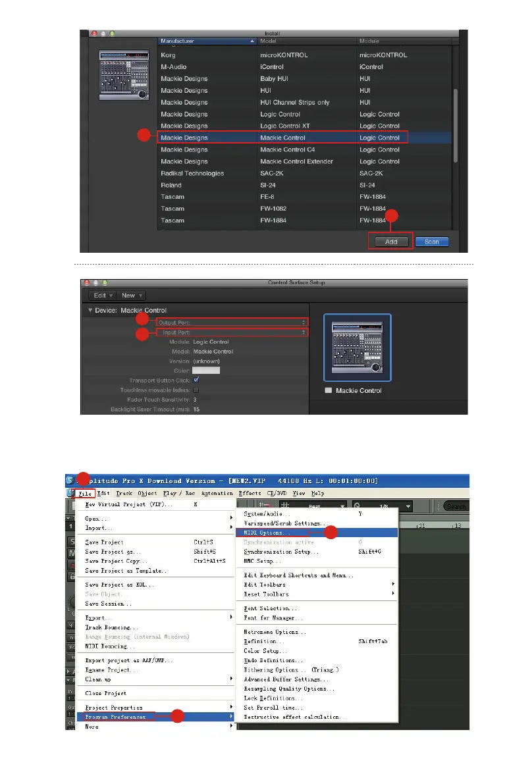532x784 pixels.
Task: Choose Track Bouncing menu item
Action: 155,627
